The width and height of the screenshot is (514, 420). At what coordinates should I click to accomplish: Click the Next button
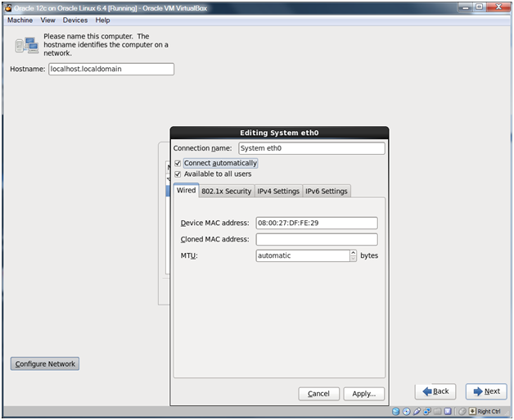pyautogui.click(x=486, y=391)
